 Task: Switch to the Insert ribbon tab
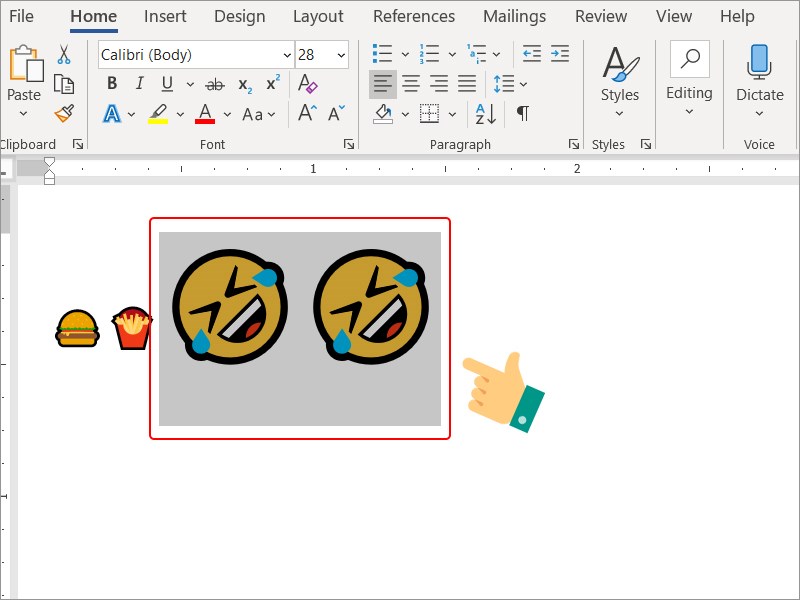point(165,16)
